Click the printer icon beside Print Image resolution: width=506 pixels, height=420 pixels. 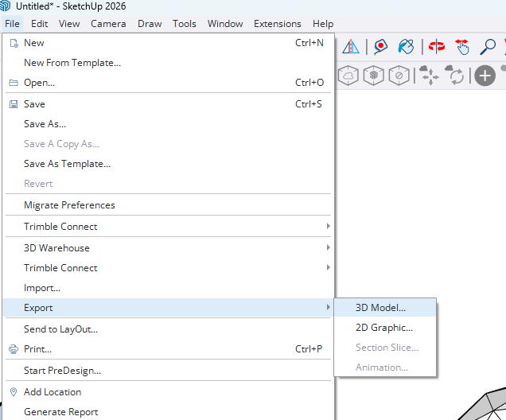(x=14, y=349)
